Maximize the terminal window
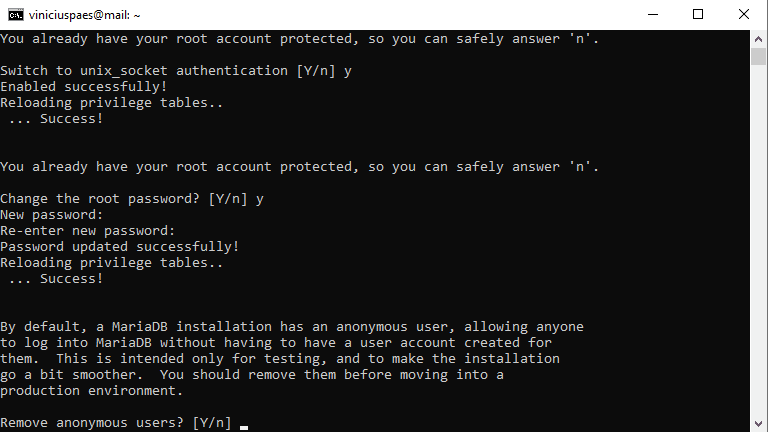 tap(698, 15)
